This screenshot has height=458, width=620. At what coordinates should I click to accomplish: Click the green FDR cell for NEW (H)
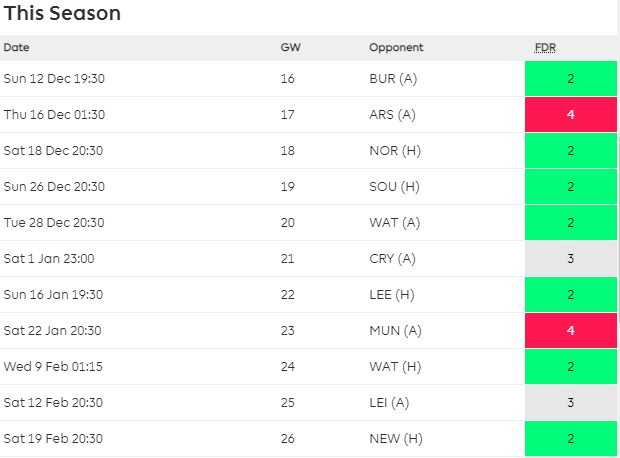(570, 439)
